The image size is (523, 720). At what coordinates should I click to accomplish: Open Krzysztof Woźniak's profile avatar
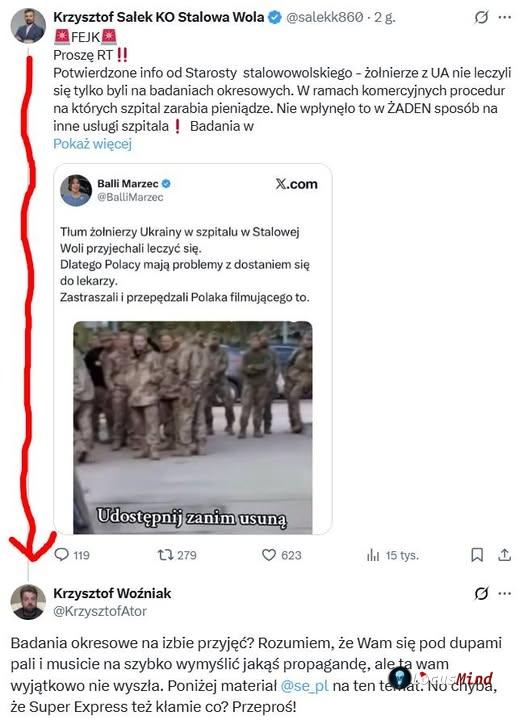[x=28, y=602]
